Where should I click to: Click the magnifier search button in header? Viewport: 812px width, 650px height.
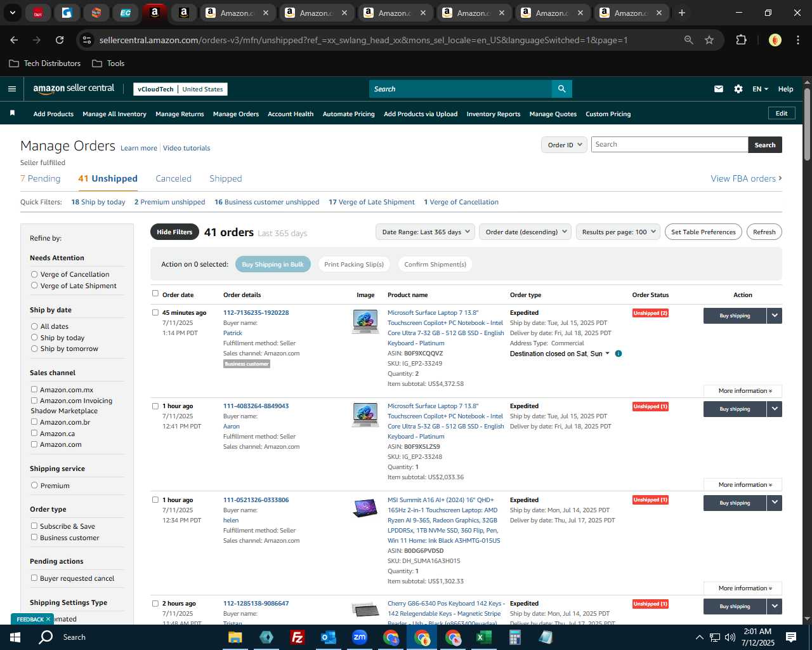[561, 89]
